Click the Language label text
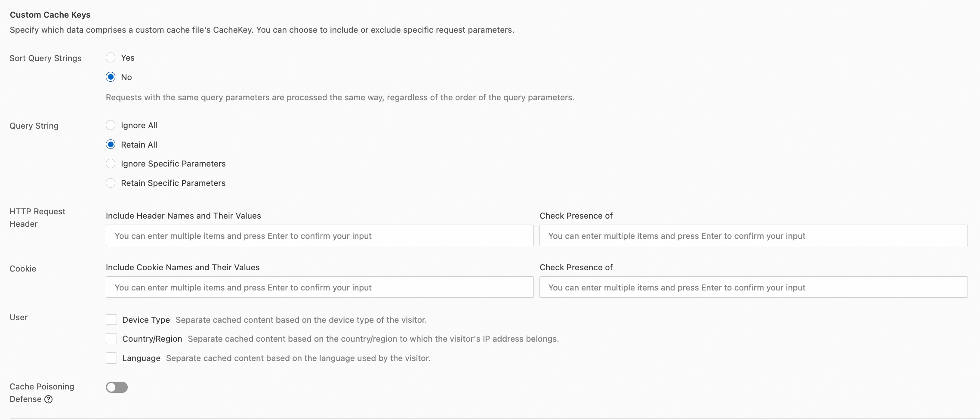 pyautogui.click(x=141, y=358)
